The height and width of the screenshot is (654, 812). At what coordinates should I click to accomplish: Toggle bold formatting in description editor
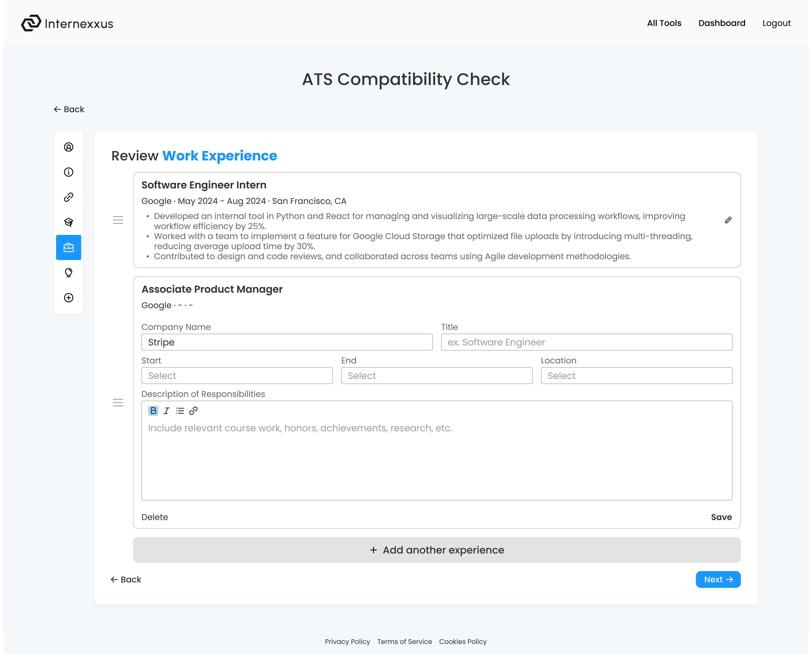(153, 411)
